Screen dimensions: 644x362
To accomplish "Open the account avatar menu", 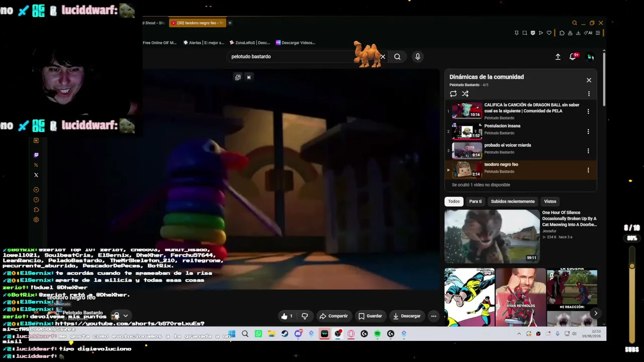I will pos(590,57).
